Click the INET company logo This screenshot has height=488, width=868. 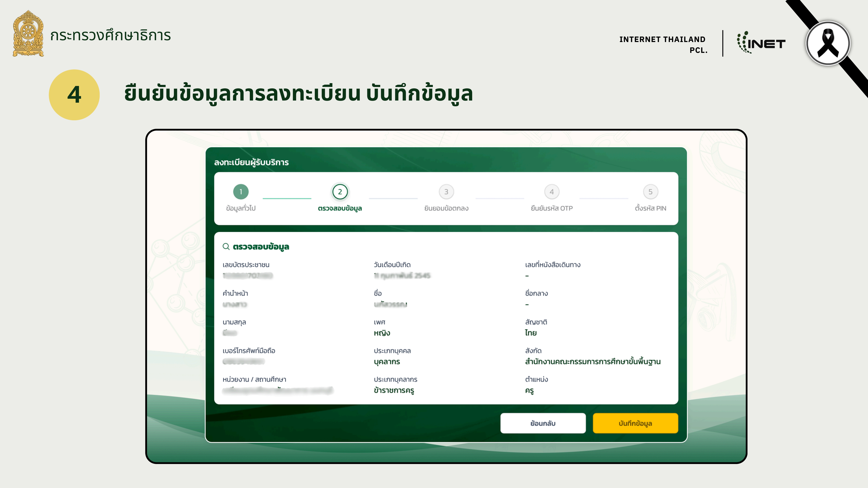click(x=761, y=42)
